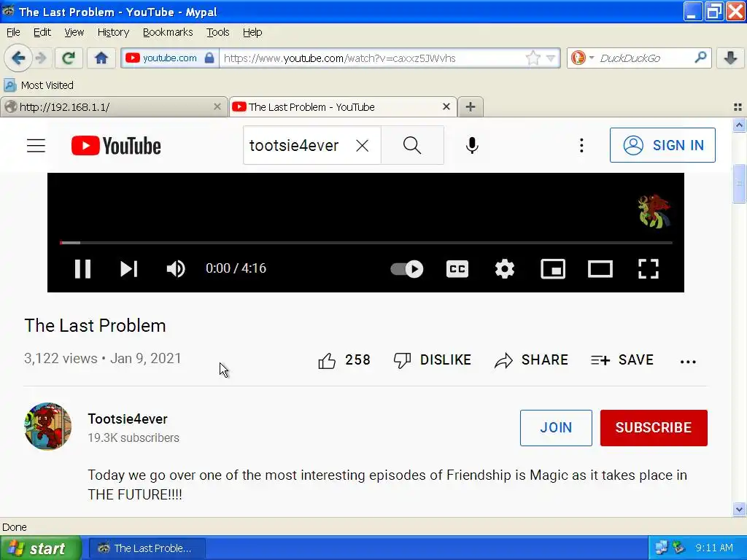The height and width of the screenshot is (560, 747).
Task: Reload the page with the refresh icon
Action: tap(69, 58)
